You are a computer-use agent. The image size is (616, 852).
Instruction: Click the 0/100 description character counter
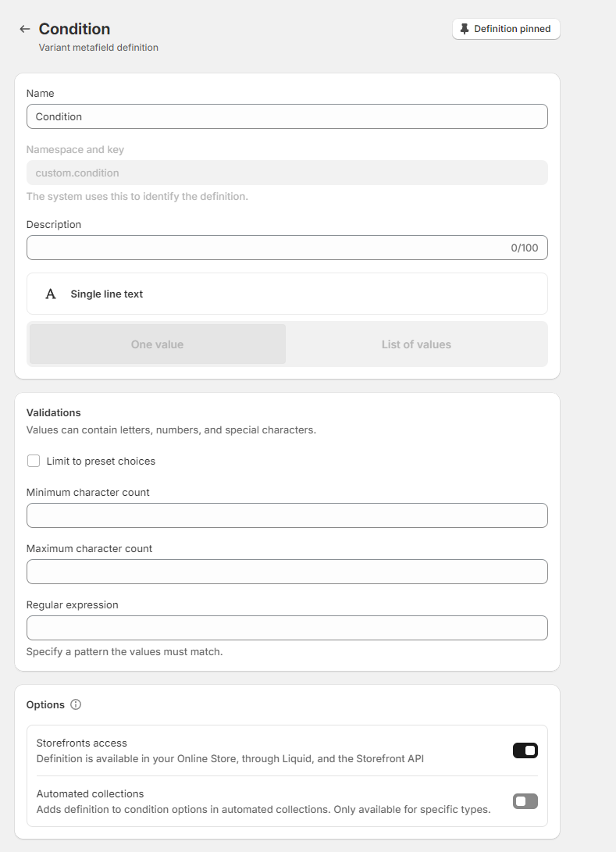click(x=524, y=248)
